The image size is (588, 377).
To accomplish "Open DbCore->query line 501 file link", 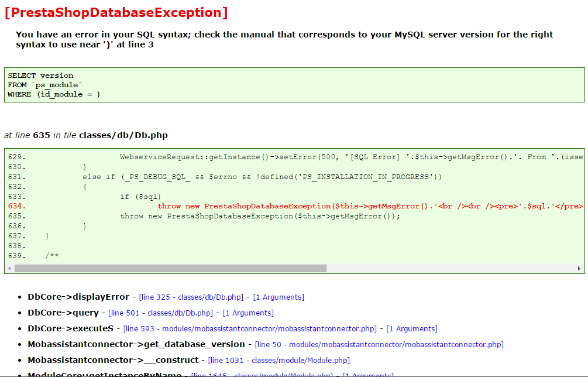I will pos(160,313).
